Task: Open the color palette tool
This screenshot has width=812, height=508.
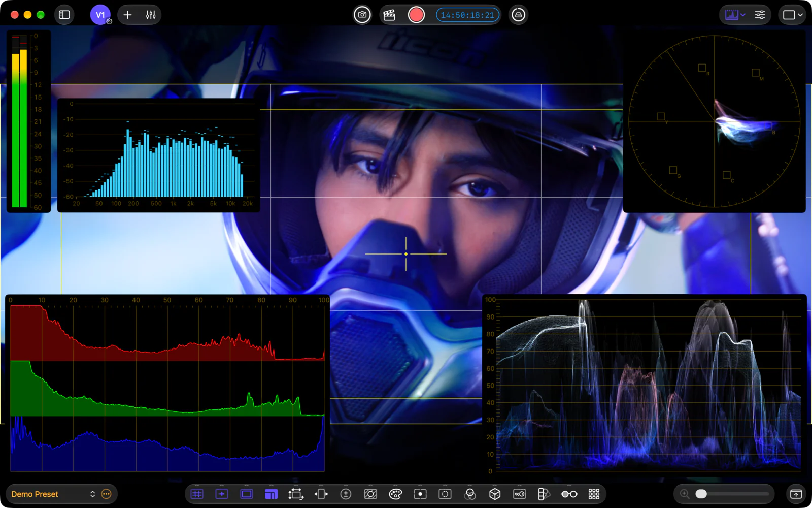Action: (395, 494)
